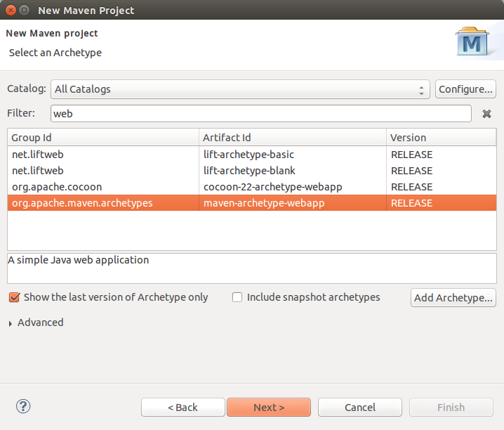The image size is (504, 430).
Task: Select the lift-archetype-blank row
Action: click(x=252, y=171)
